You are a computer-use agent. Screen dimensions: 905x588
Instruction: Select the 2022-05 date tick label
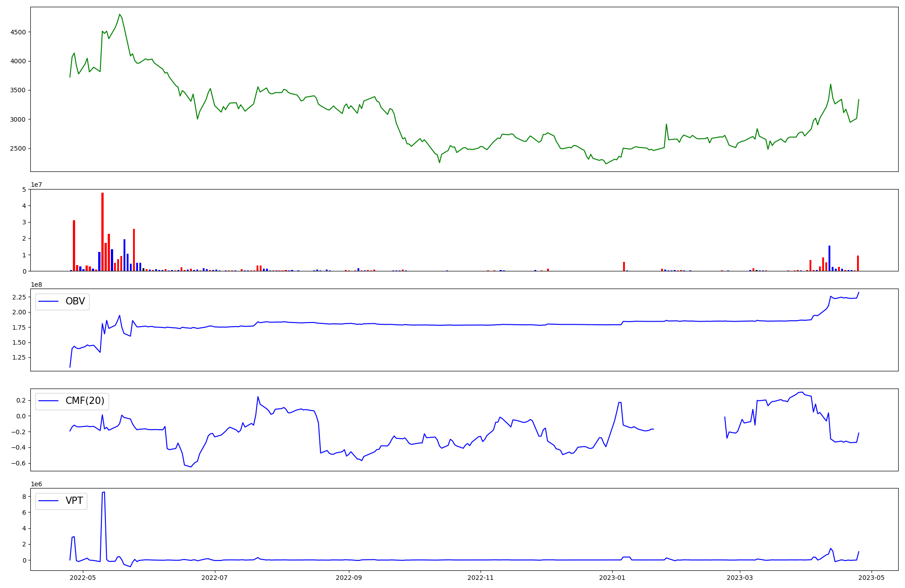pyautogui.click(x=83, y=578)
